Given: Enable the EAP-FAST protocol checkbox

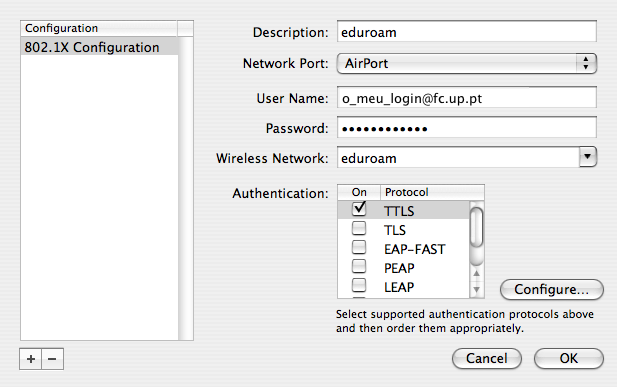Looking at the screenshot, I should [x=359, y=247].
